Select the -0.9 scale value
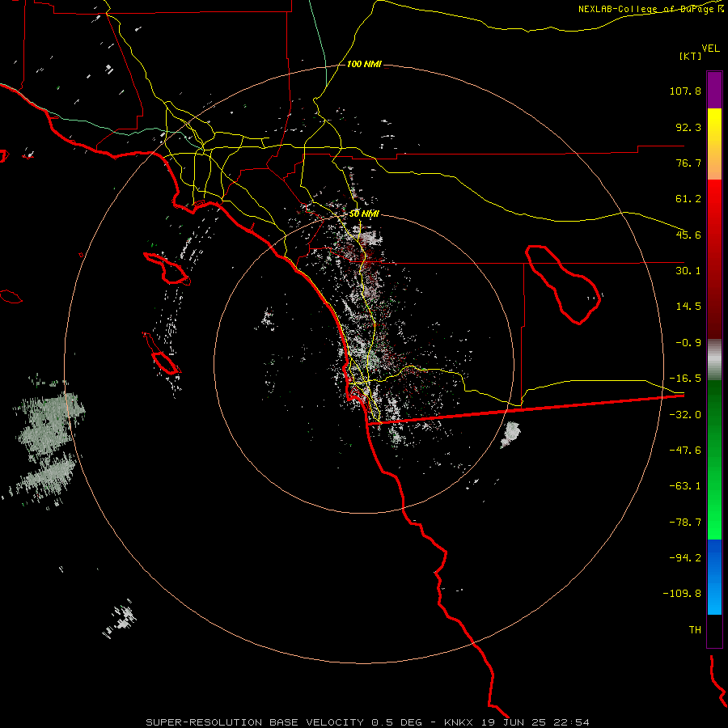Image resolution: width=728 pixels, height=728 pixels. point(688,343)
